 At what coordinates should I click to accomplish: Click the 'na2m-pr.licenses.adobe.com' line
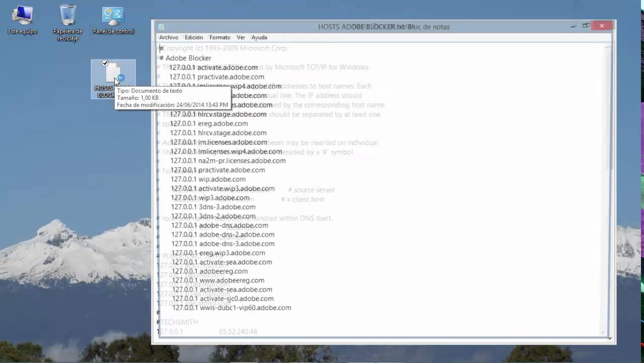(228, 161)
